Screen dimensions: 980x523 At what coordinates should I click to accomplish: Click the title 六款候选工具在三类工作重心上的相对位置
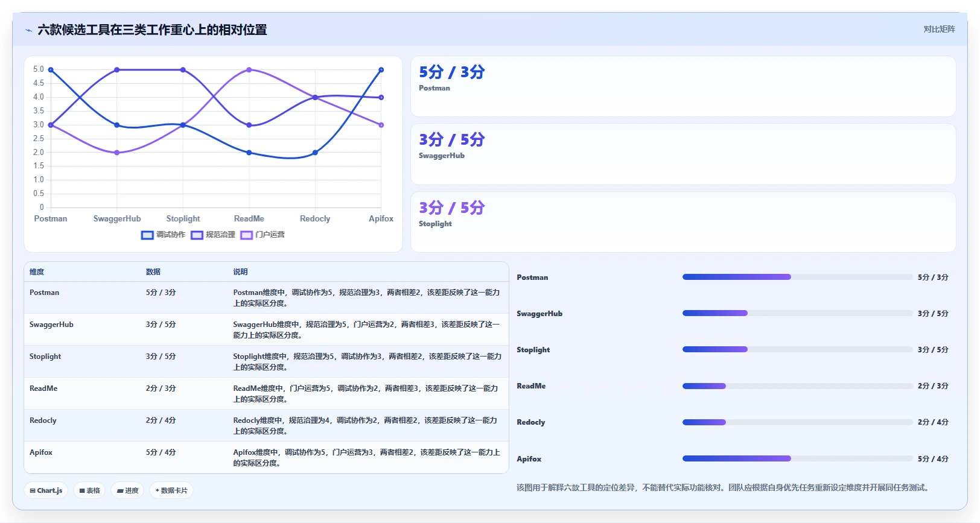tap(152, 30)
